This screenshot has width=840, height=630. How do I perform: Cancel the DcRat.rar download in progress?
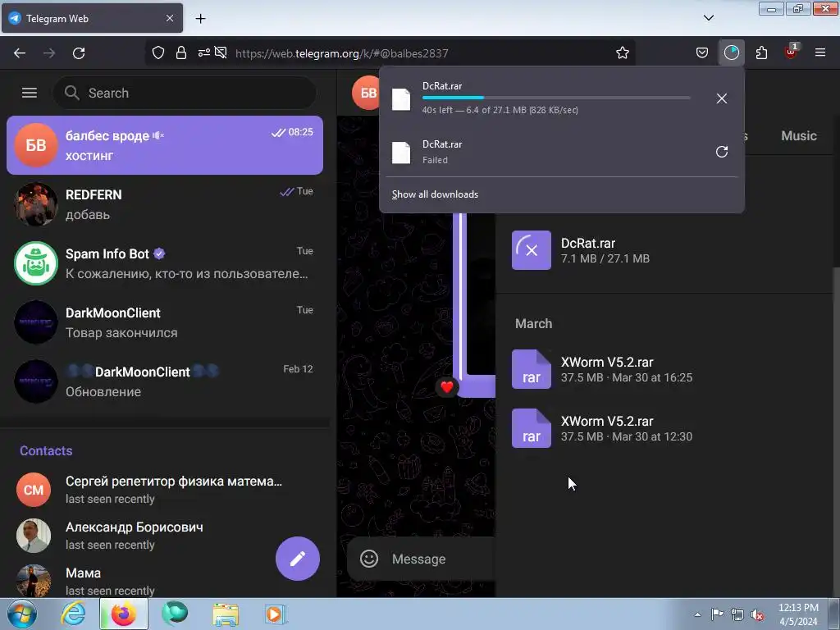click(722, 98)
